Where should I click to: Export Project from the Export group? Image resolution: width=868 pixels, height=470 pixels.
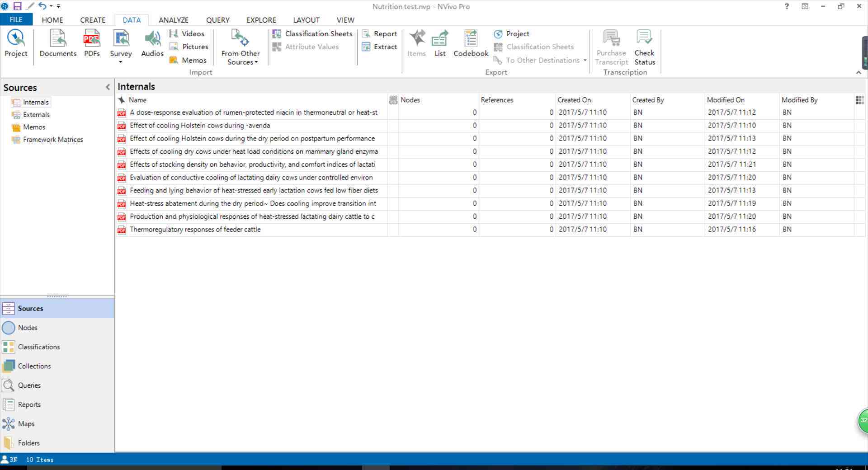click(x=511, y=33)
